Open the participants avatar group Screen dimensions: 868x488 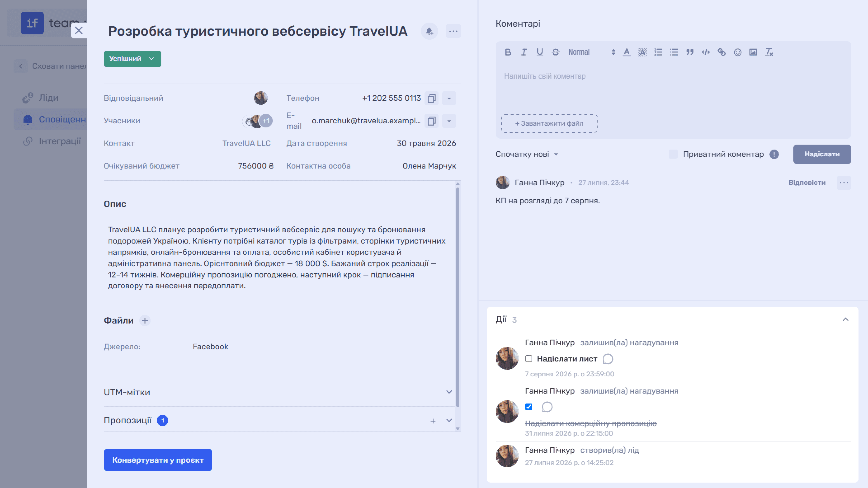257,121
